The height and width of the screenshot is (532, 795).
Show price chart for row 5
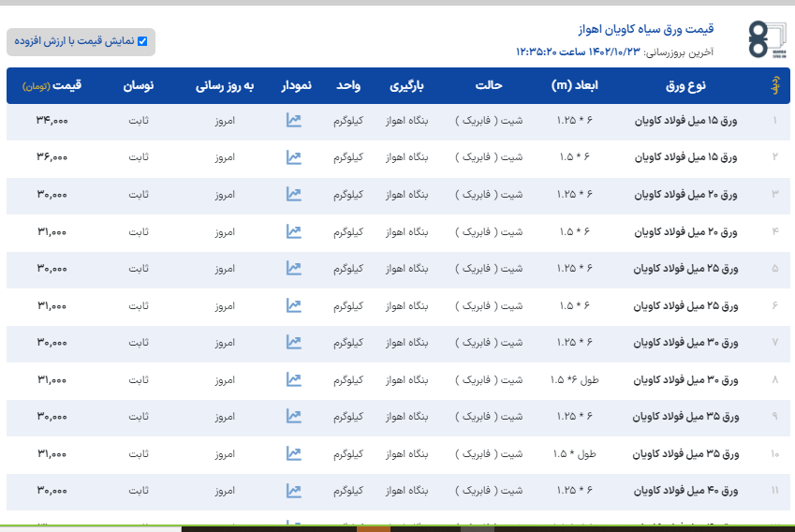[293, 269]
